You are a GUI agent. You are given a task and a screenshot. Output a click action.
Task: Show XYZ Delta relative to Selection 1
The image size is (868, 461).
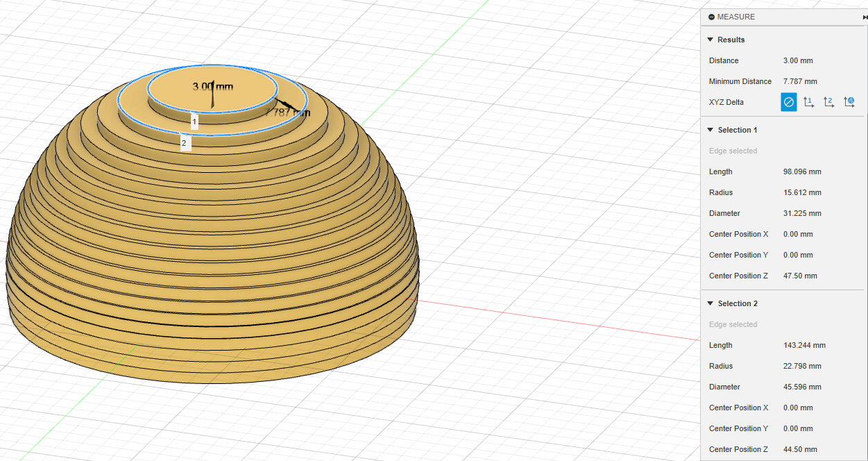point(809,102)
